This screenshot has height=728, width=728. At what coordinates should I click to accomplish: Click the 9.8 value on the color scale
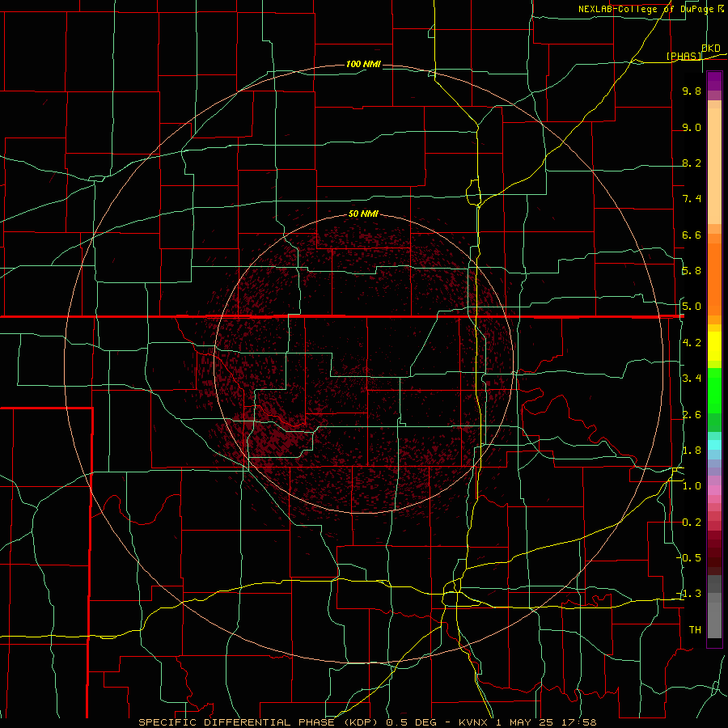coord(692,91)
